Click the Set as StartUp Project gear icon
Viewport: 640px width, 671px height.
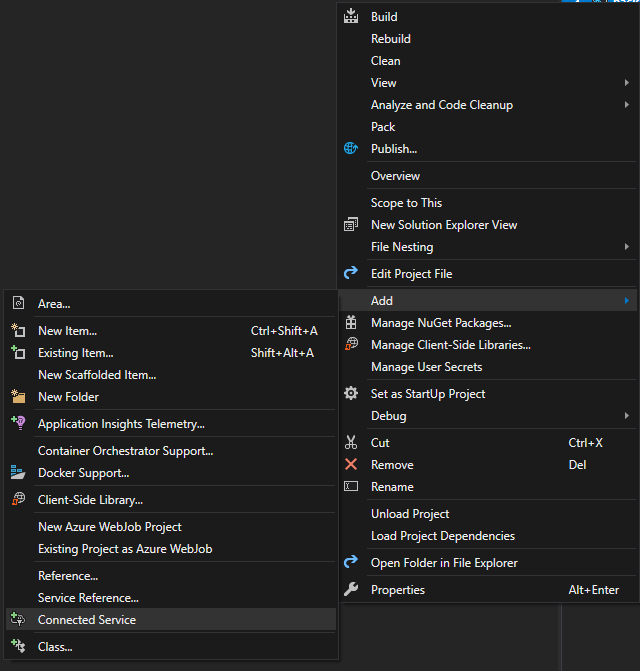tap(351, 393)
